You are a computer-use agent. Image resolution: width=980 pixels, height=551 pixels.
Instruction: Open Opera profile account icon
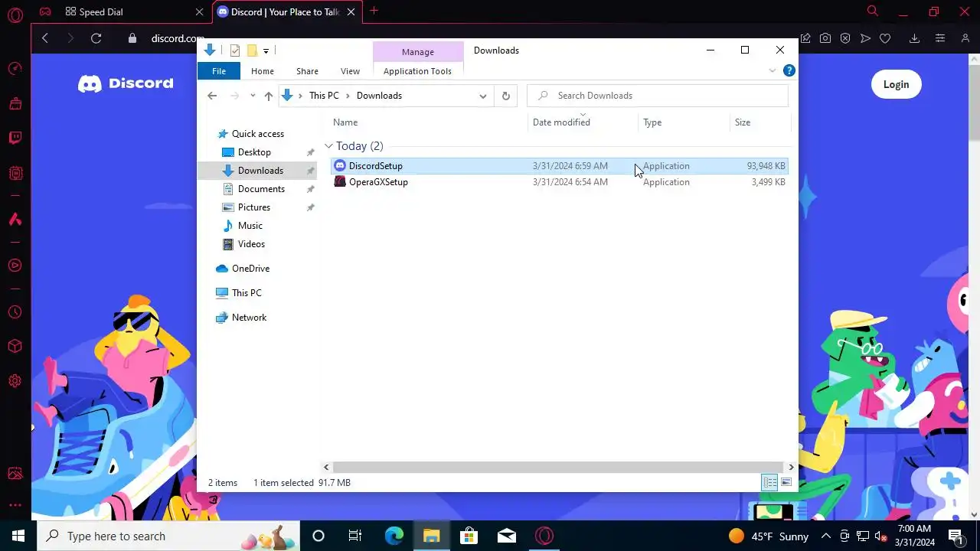pos(965,38)
